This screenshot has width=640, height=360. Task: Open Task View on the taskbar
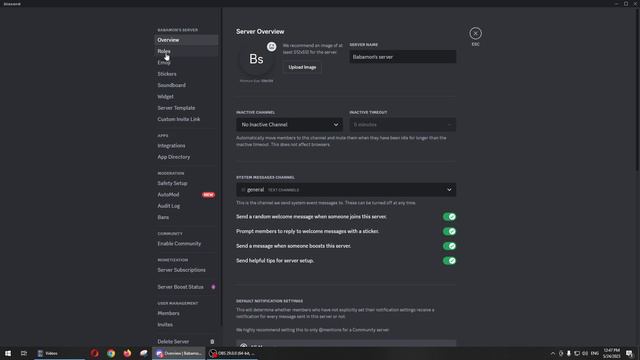[24, 353]
